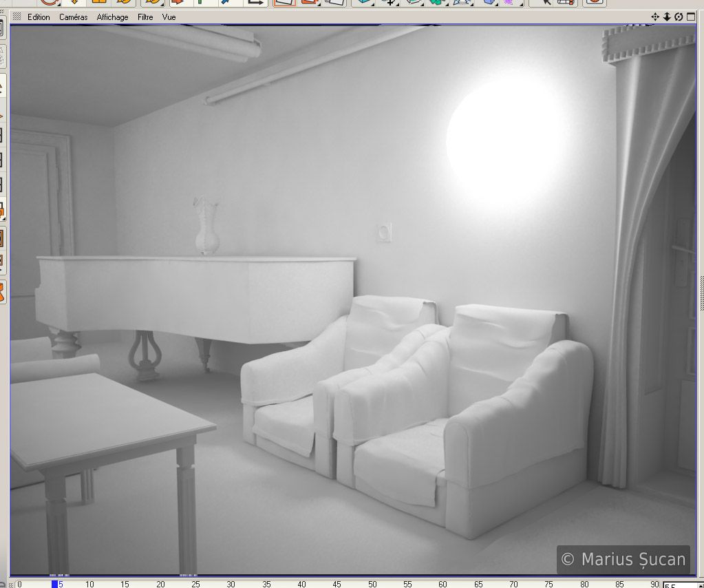The width and height of the screenshot is (704, 588).
Task: Click the render active view clapboard icon
Action: (x=284, y=2)
